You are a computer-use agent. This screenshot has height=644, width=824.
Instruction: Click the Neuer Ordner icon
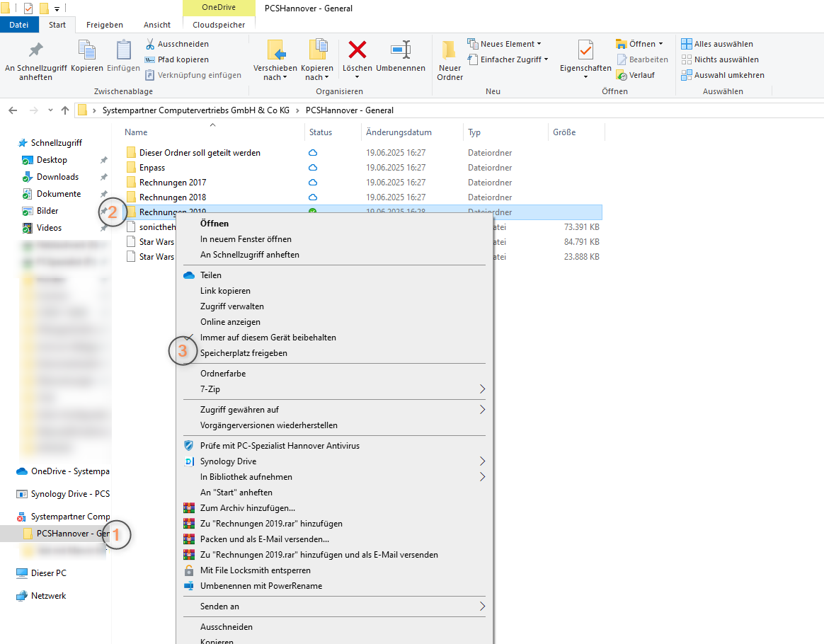[450, 51]
